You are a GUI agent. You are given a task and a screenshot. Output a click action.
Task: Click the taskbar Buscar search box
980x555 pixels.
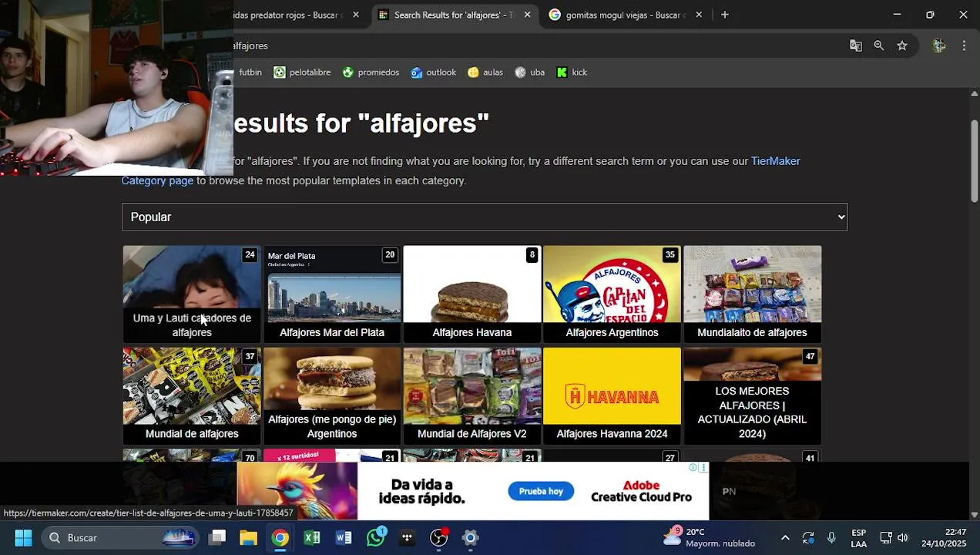click(120, 537)
